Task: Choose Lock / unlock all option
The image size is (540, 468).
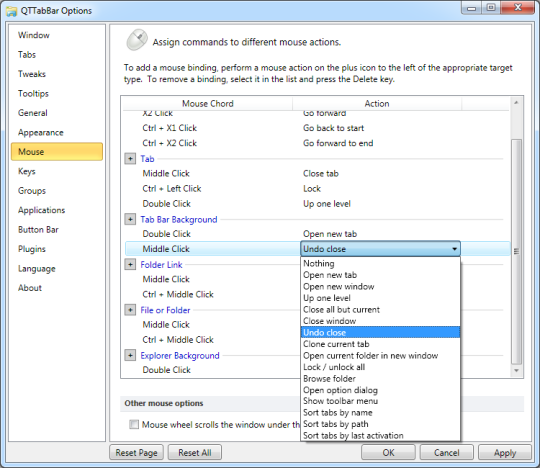Action: 380,367
